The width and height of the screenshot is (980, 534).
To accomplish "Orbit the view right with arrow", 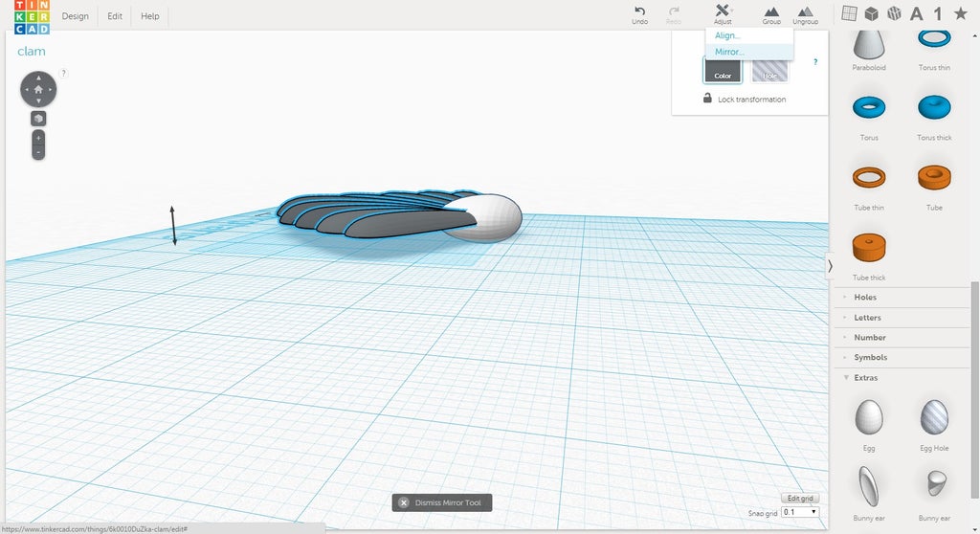I will 51,89.
